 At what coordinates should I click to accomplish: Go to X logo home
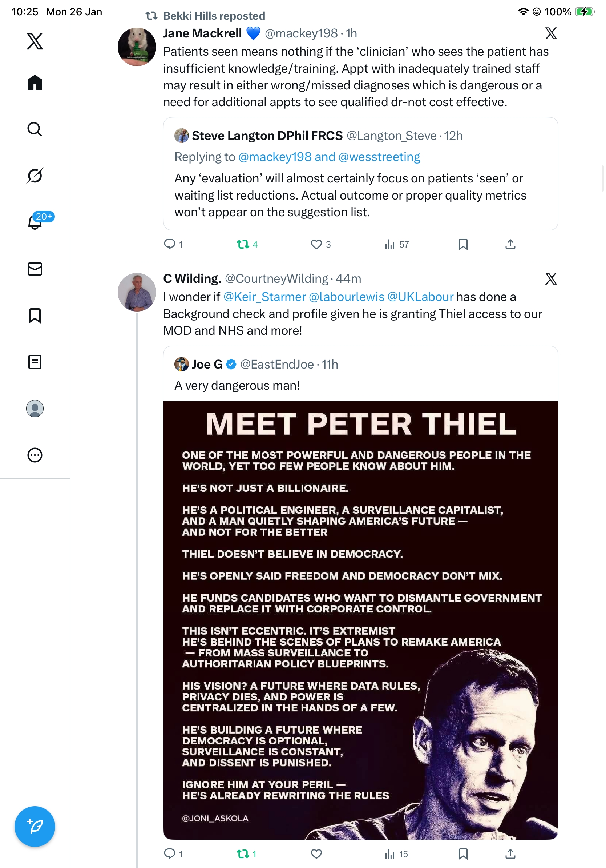35,41
